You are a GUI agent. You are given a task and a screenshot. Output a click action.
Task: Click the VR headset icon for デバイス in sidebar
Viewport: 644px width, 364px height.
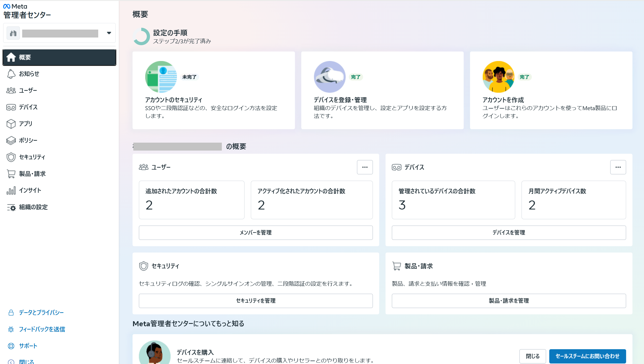pos(11,107)
